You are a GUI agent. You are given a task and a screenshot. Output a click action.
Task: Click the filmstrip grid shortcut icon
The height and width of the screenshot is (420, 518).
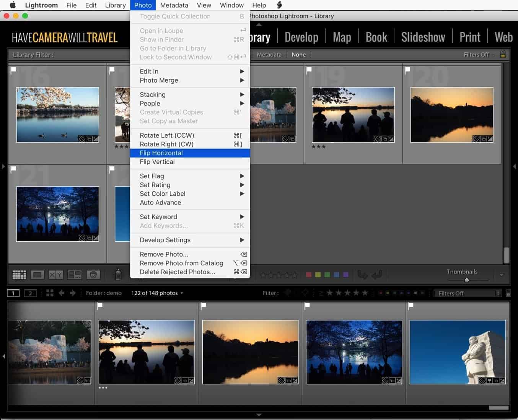pyautogui.click(x=50, y=293)
